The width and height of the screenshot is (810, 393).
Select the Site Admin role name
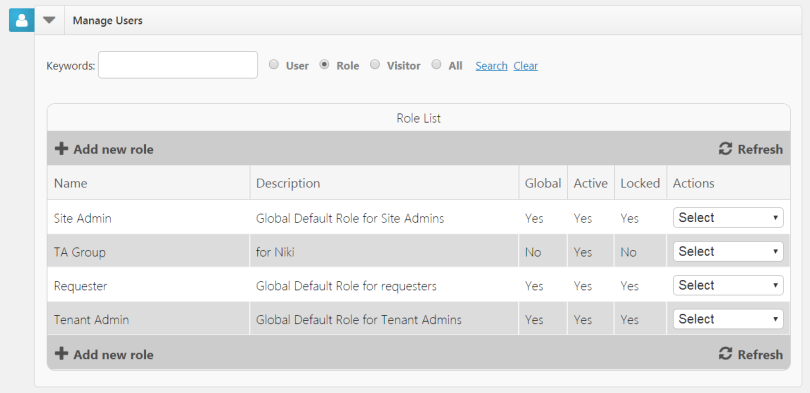(83, 218)
